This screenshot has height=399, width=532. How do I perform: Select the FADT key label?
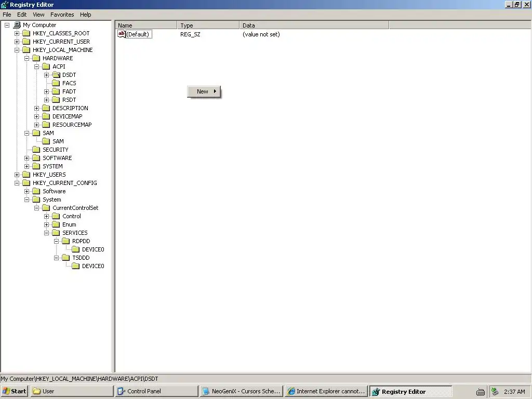click(x=69, y=91)
